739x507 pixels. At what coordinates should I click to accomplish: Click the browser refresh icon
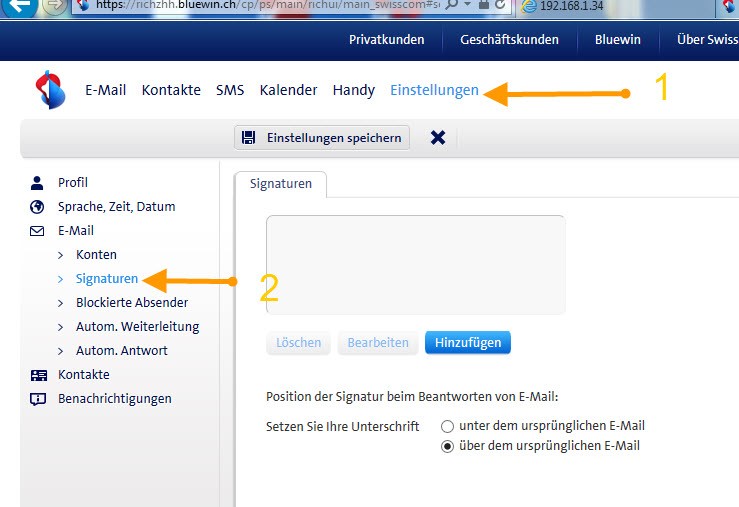[501, 5]
